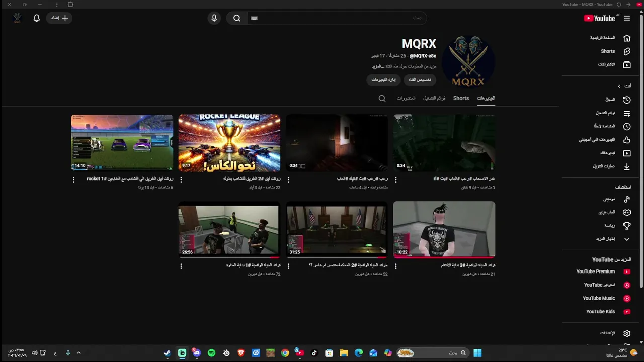Click the search magnifier button

pyautogui.click(x=237, y=18)
